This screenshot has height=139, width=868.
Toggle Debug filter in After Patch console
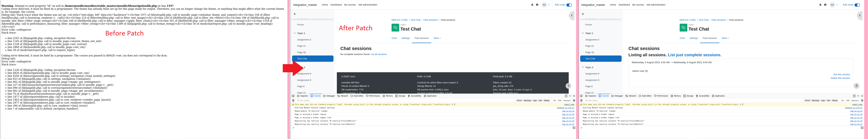point(546,100)
